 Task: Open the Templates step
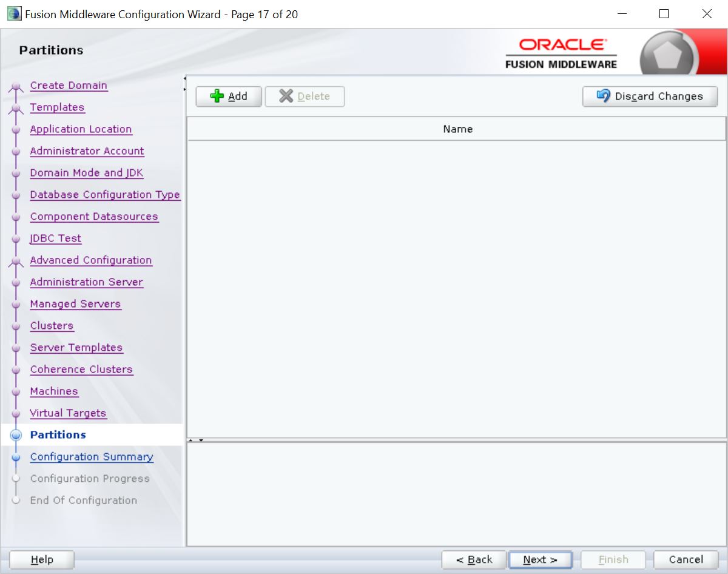pyautogui.click(x=57, y=107)
